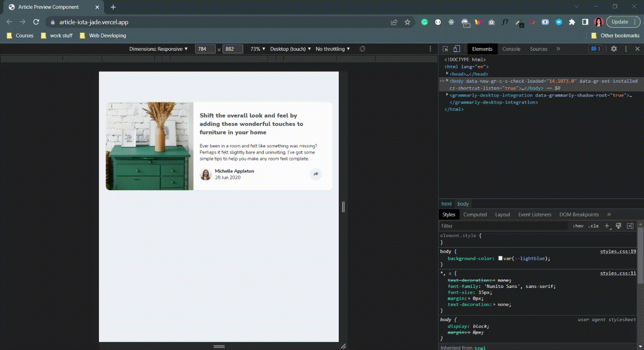Click the paintbrush rendering emulation icon
This screenshot has height=350, width=644.
pyautogui.click(x=618, y=226)
